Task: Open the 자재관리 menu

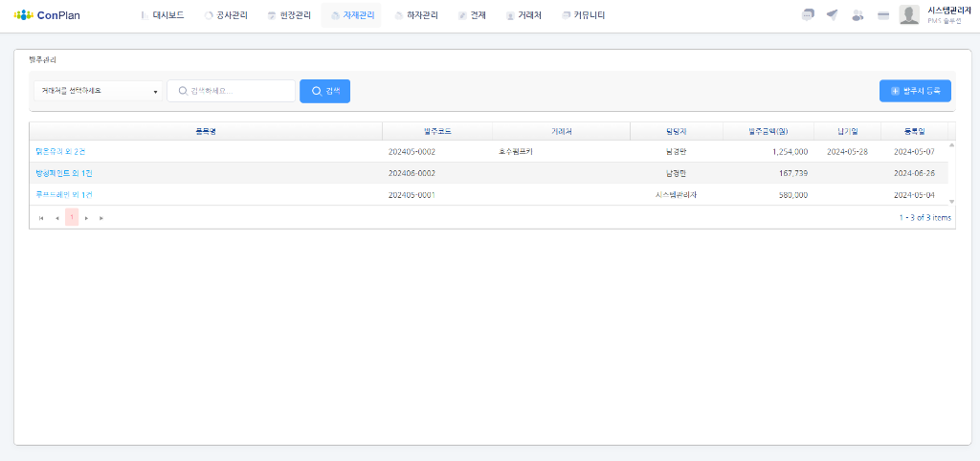Action: tap(351, 15)
